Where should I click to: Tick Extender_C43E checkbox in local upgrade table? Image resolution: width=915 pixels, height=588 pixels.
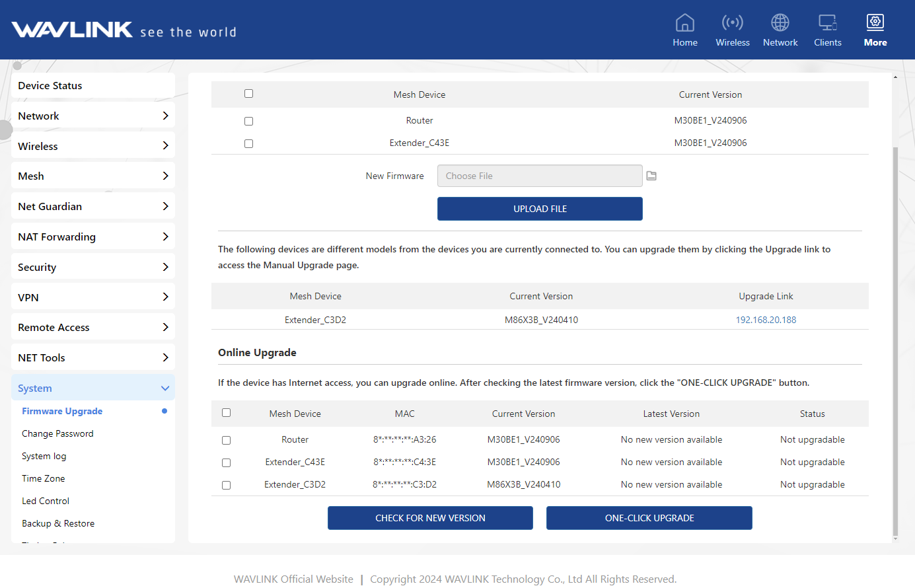click(x=248, y=143)
